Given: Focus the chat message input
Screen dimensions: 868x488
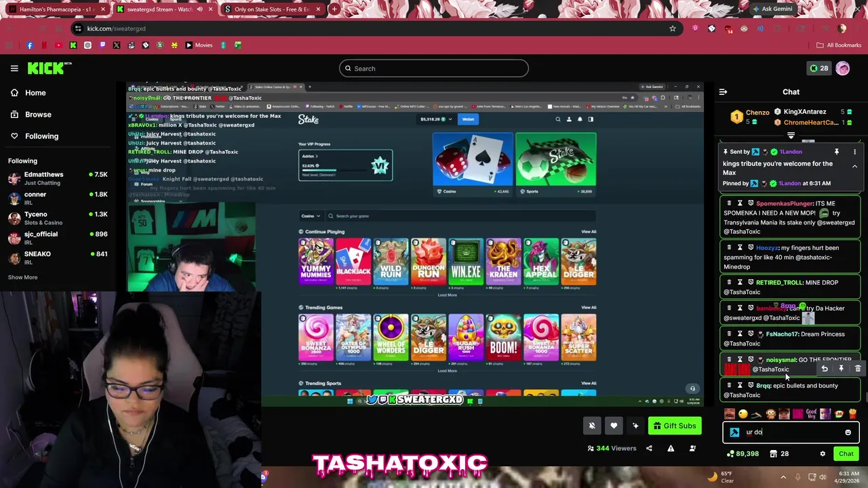Looking at the screenshot, I should click(x=791, y=432).
